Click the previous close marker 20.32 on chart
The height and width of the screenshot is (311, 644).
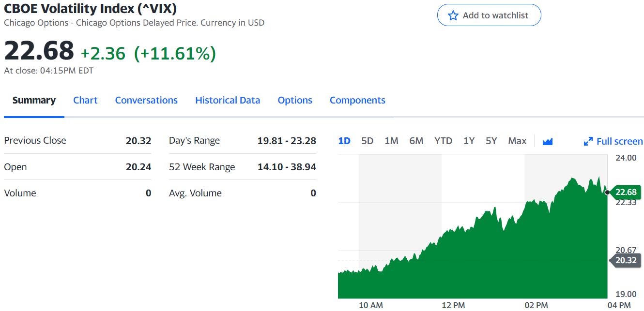click(625, 260)
